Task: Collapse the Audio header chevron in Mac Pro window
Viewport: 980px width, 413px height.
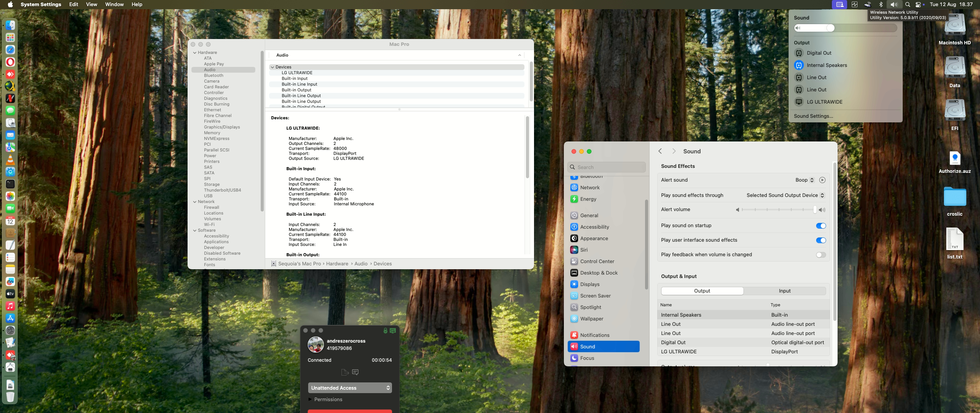Action: (519, 55)
